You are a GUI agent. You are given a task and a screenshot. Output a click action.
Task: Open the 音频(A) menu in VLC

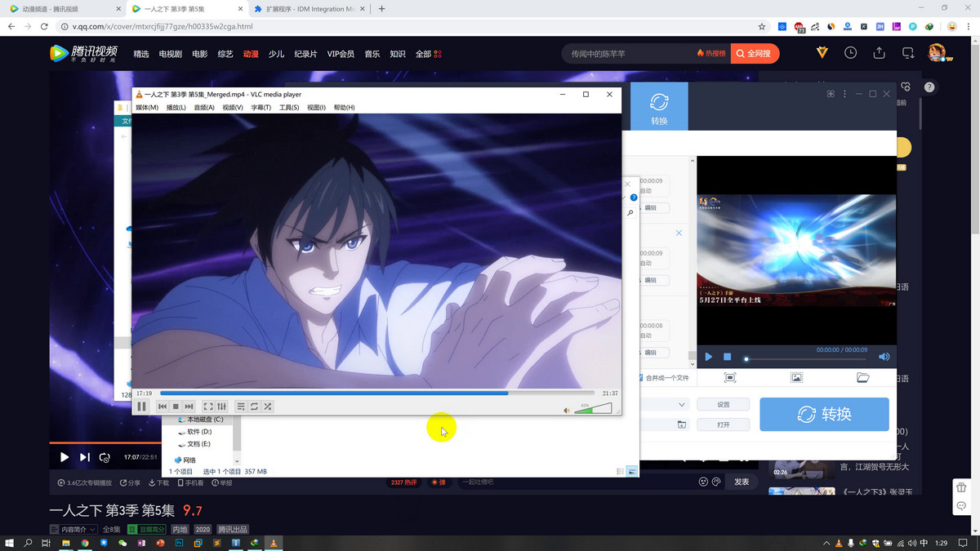[x=203, y=108]
